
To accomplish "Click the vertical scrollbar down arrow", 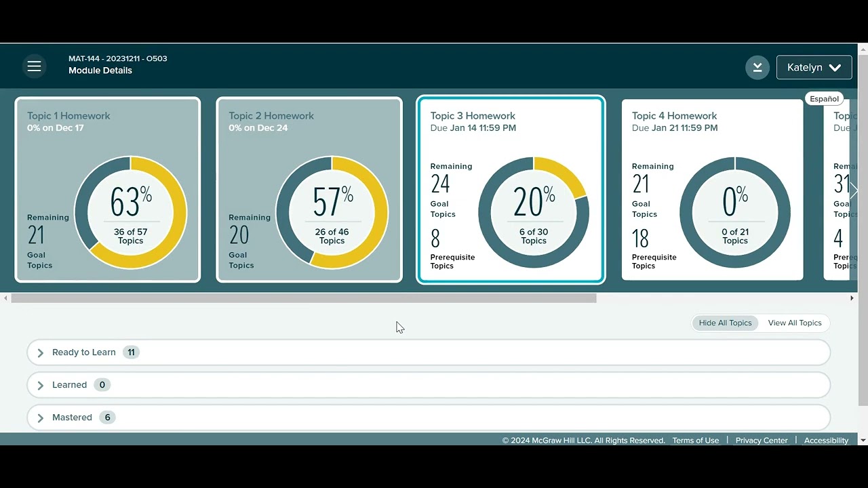I will 863,441.
